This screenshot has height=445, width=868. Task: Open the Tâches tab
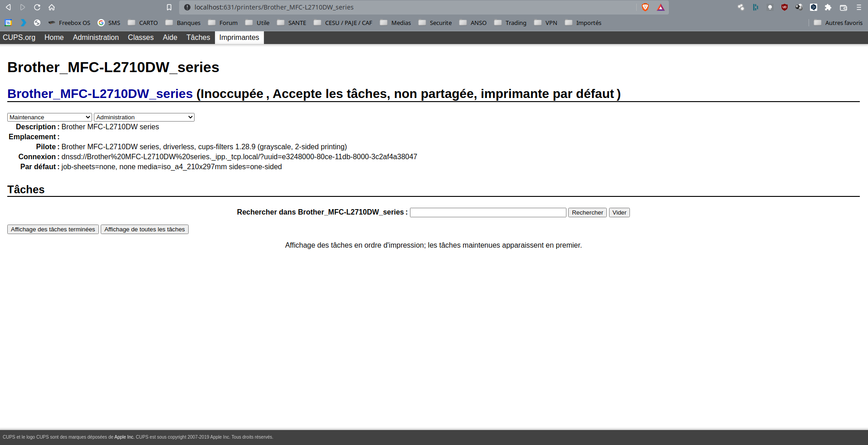pyautogui.click(x=198, y=37)
